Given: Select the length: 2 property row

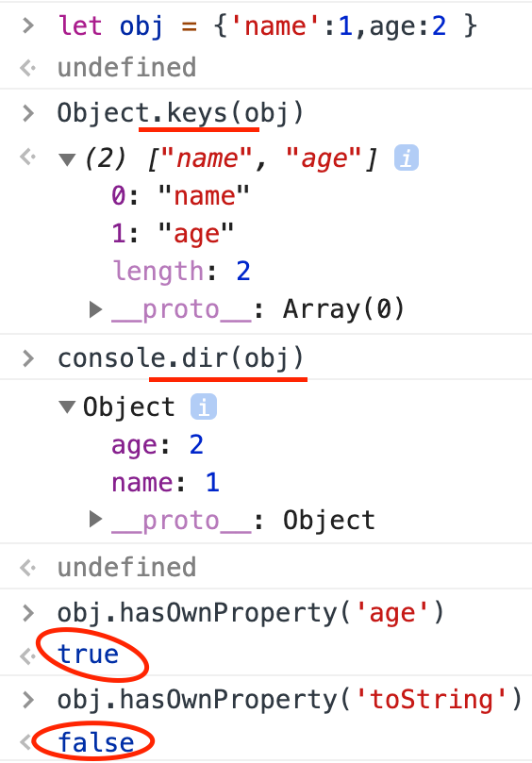Looking at the screenshot, I should (181, 271).
